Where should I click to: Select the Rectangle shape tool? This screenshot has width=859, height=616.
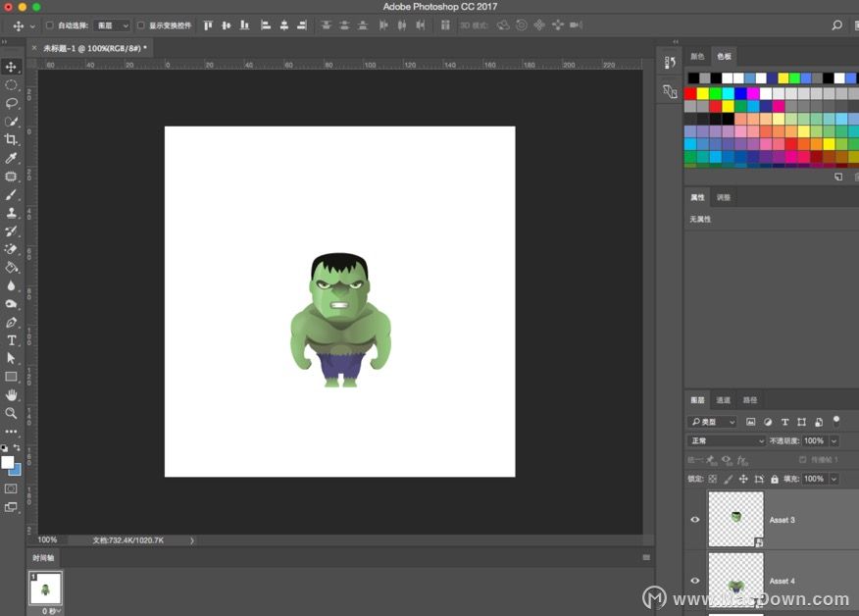coord(11,377)
